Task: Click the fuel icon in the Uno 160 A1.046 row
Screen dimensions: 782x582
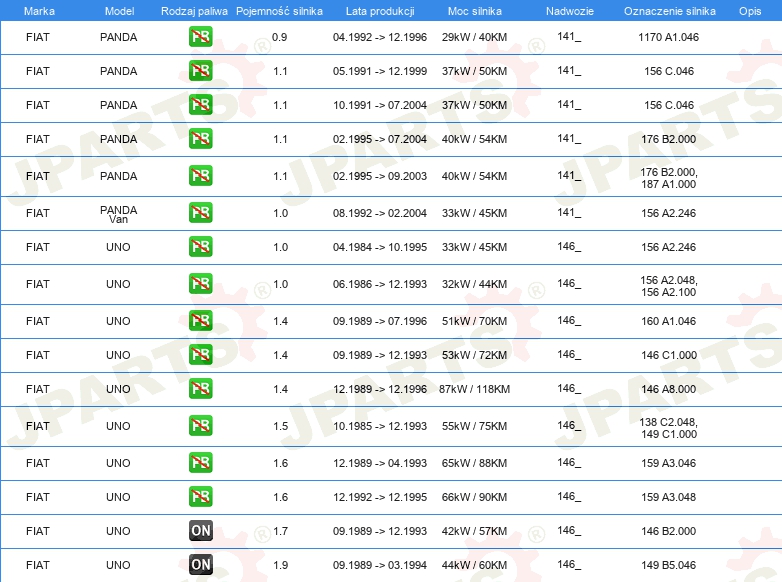Action: pyautogui.click(x=200, y=321)
